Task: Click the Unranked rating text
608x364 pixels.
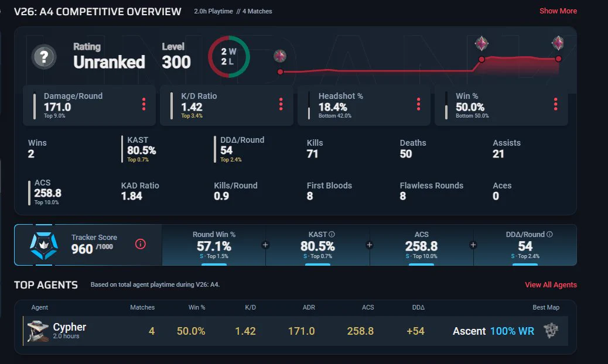Action: click(110, 62)
